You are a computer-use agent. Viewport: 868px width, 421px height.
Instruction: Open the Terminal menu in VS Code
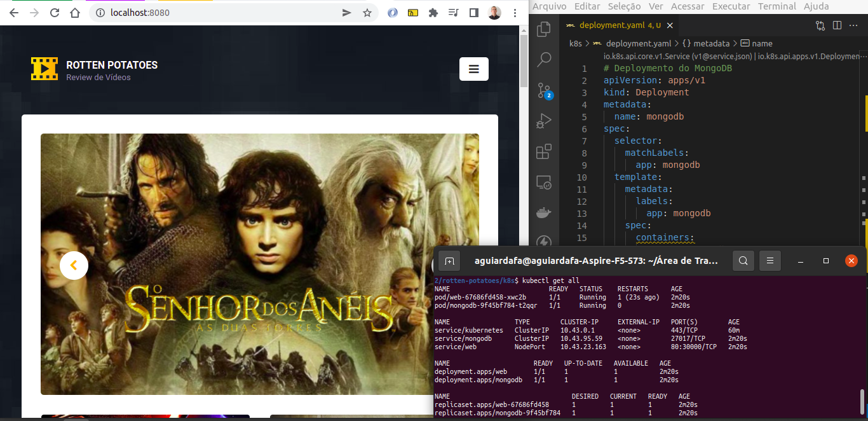(x=776, y=6)
